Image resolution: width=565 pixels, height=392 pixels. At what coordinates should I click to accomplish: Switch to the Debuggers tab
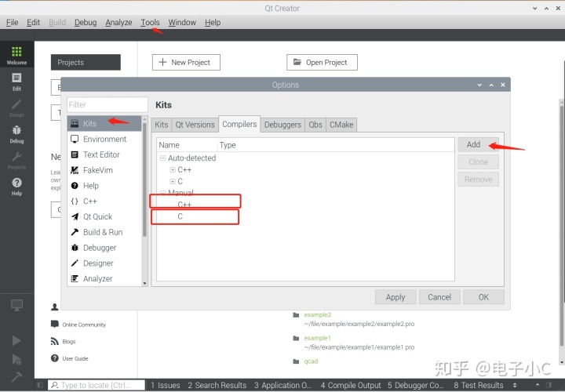(282, 125)
